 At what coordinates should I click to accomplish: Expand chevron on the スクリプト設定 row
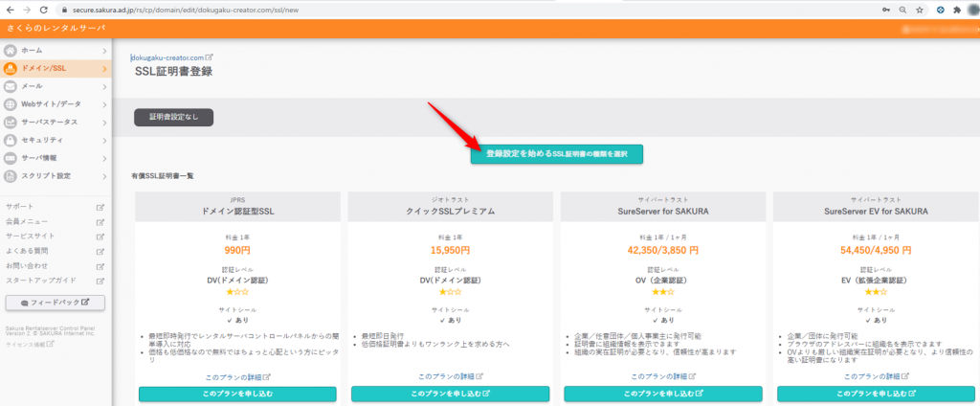[x=104, y=176]
